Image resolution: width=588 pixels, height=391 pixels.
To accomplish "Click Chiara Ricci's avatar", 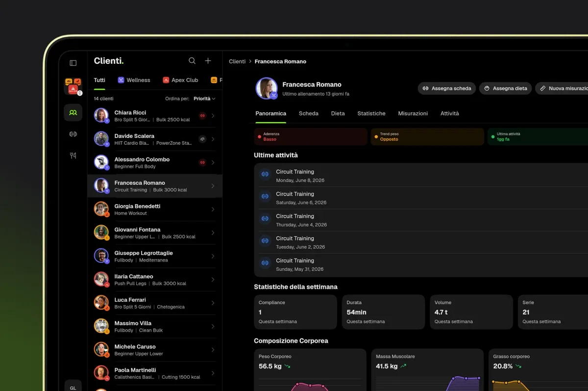I will [x=101, y=115].
